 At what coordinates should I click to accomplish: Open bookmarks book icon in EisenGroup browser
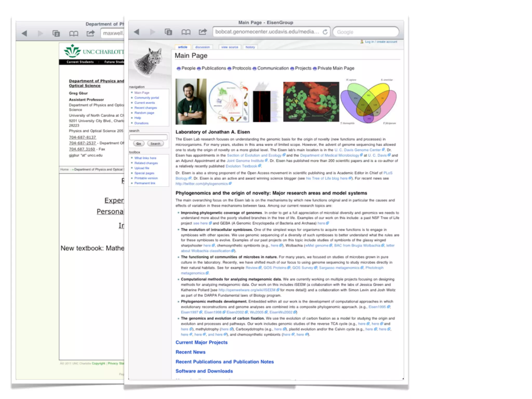[186, 32]
